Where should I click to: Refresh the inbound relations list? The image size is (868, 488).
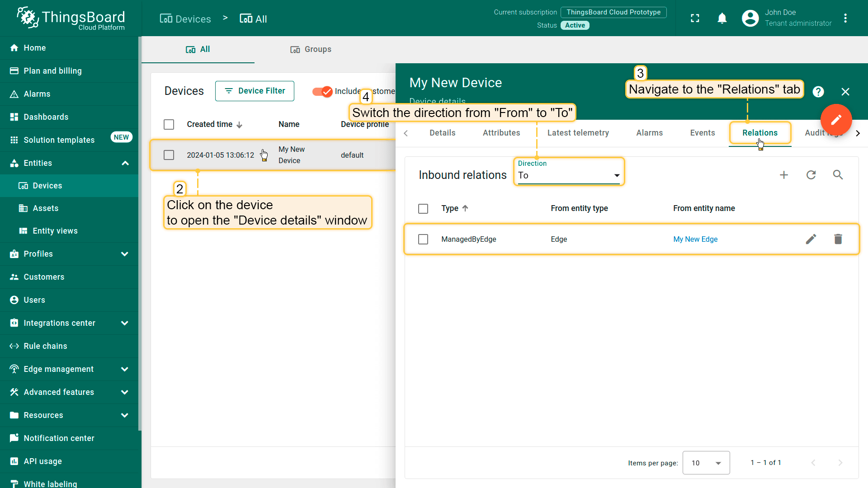point(811,175)
